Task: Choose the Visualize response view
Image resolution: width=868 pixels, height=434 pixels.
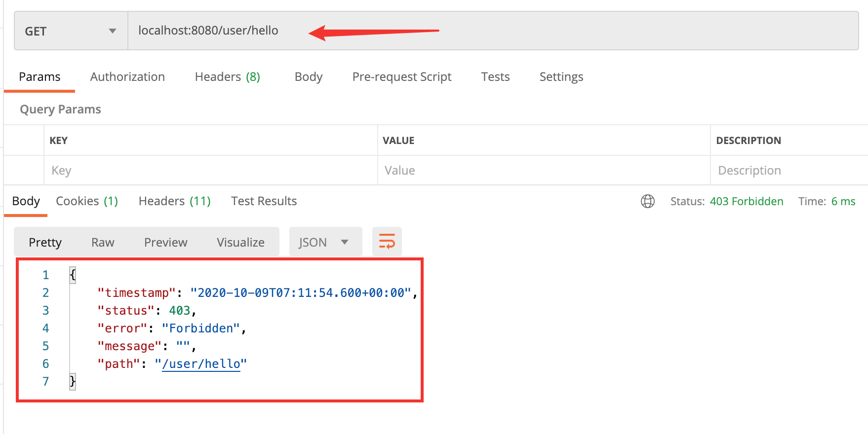Action: pos(240,242)
